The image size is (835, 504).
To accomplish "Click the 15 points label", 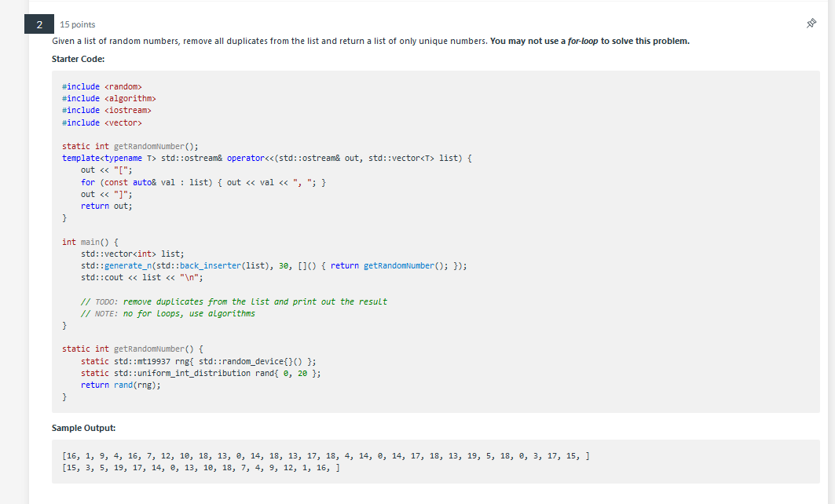I will pyautogui.click(x=77, y=24).
